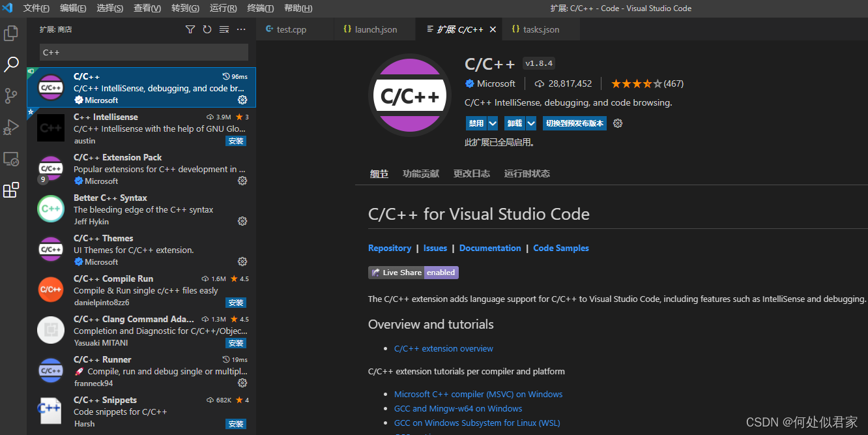Open the 编辑(E) menu
This screenshot has height=435, width=868.
pyautogui.click(x=73, y=8)
